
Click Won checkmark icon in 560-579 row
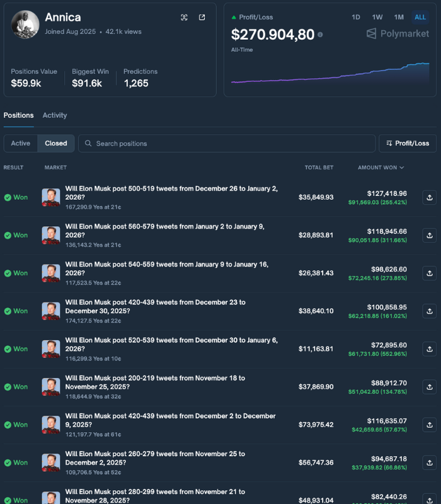pyautogui.click(x=8, y=236)
